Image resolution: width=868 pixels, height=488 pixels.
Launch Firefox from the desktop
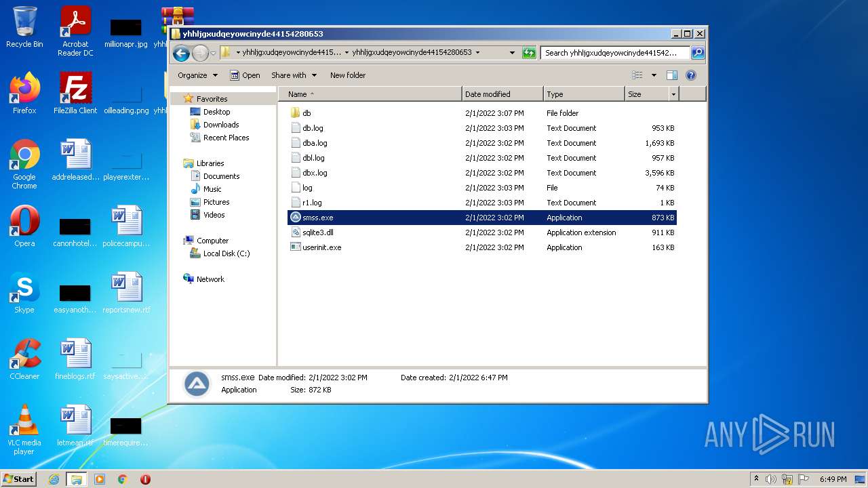coord(24,94)
